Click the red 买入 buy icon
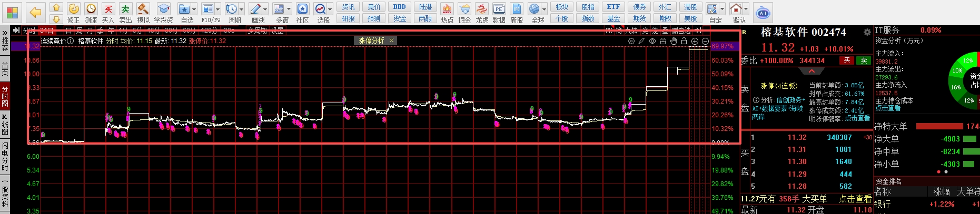980x214 pixels. [108, 9]
